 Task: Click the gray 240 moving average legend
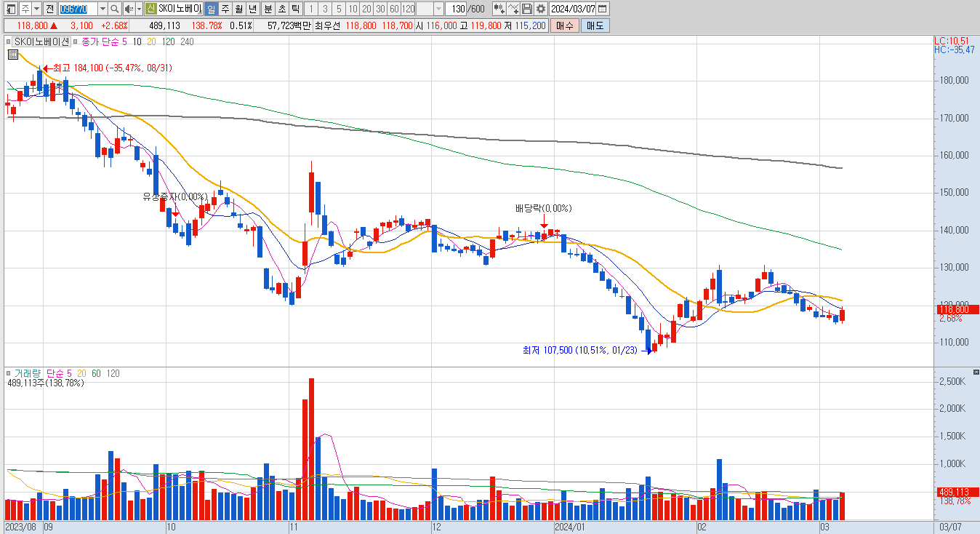coord(187,42)
